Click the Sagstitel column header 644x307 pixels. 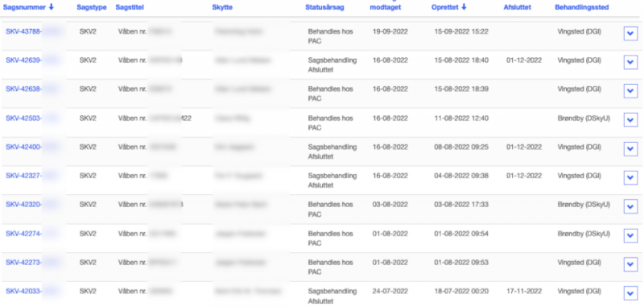[130, 7]
